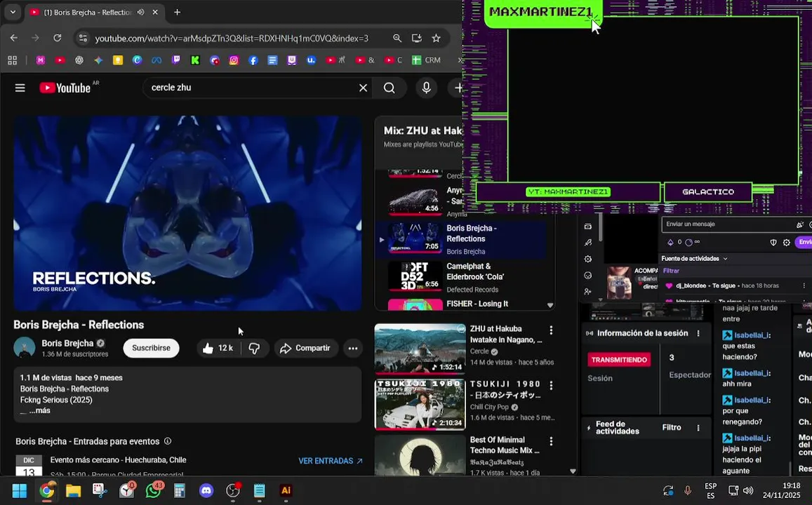
Task: Open WhatsApp from taskbar
Action: 154,490
